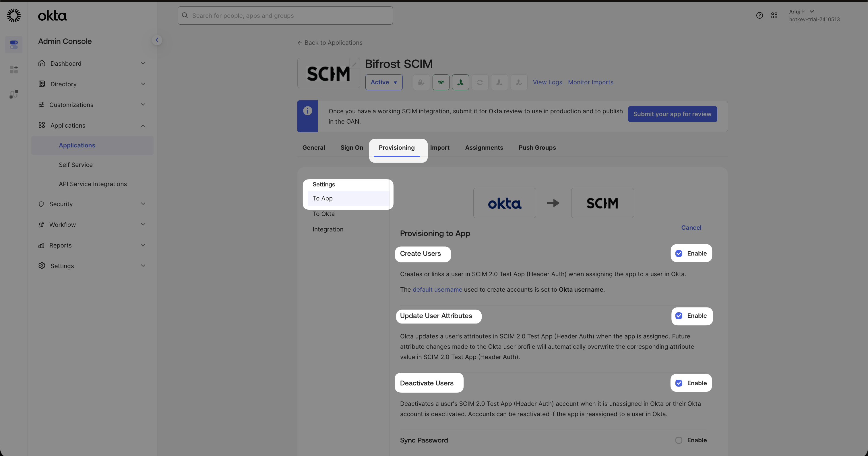Select the Provisioning tab
The width and height of the screenshot is (868, 456).
[397, 147]
